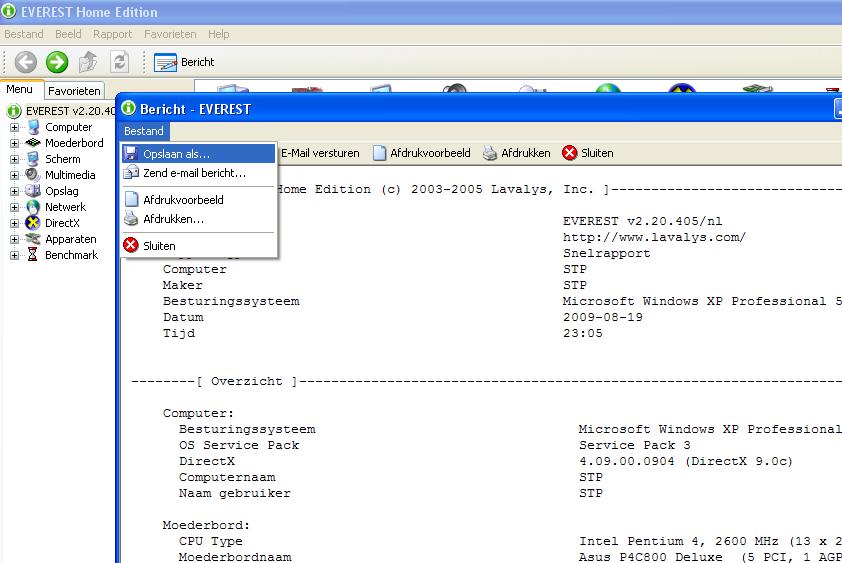This screenshot has height=563, width=842.
Task: Click the Netwerk globe icon
Action: (x=33, y=207)
